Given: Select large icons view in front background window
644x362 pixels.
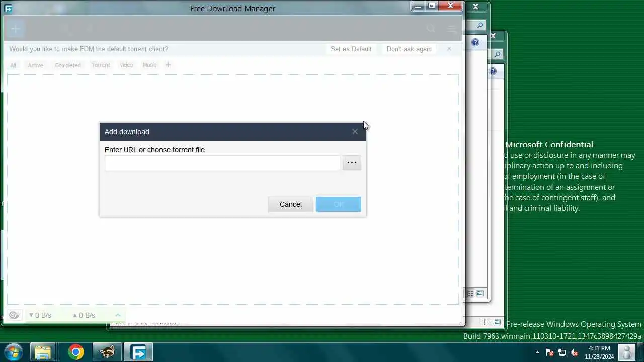Looking at the screenshot, I should 480,293.
